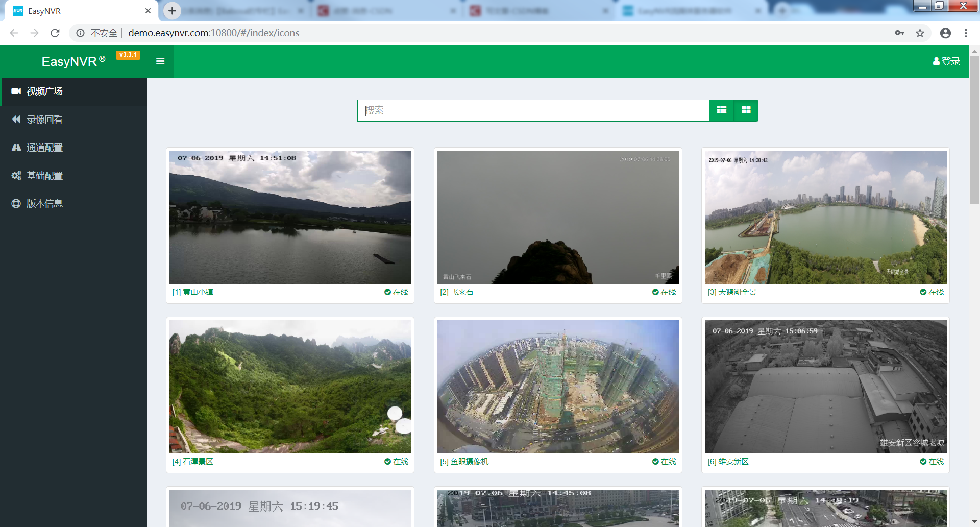Switch to list view layout

(721, 110)
